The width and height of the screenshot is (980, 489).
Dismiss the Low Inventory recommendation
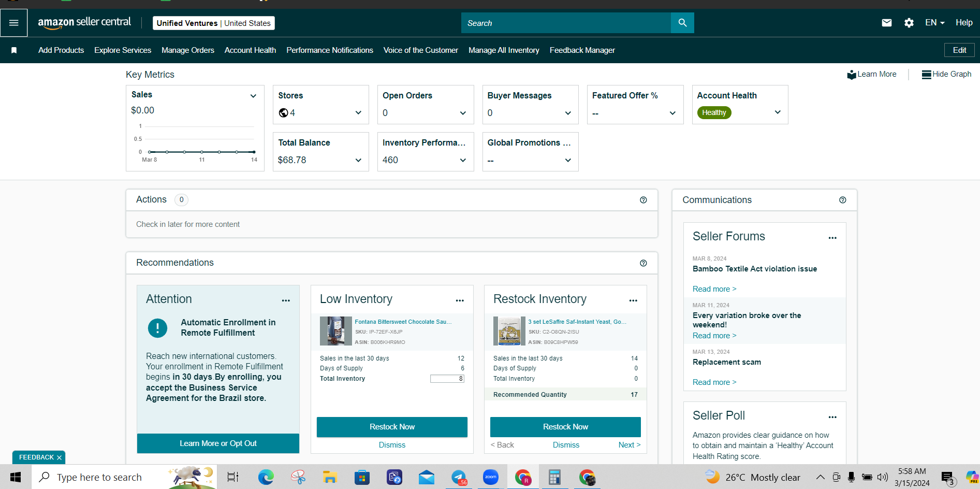pyautogui.click(x=392, y=445)
